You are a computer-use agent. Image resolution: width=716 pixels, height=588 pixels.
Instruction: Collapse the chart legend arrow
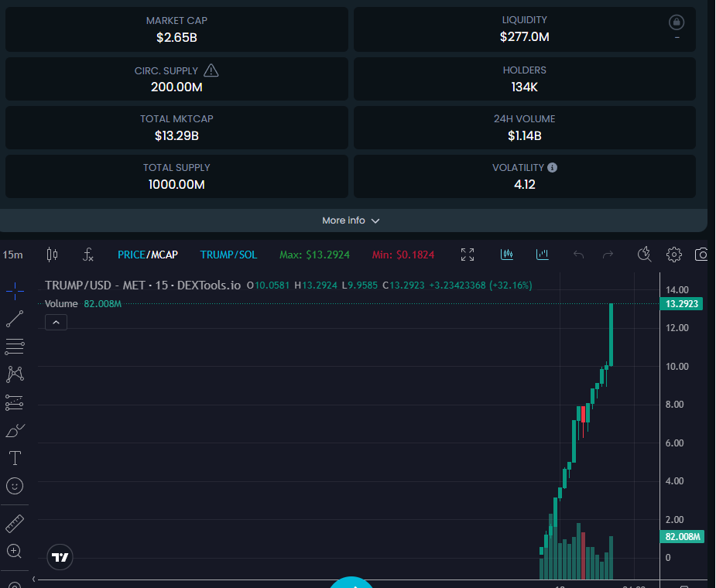pyautogui.click(x=57, y=323)
